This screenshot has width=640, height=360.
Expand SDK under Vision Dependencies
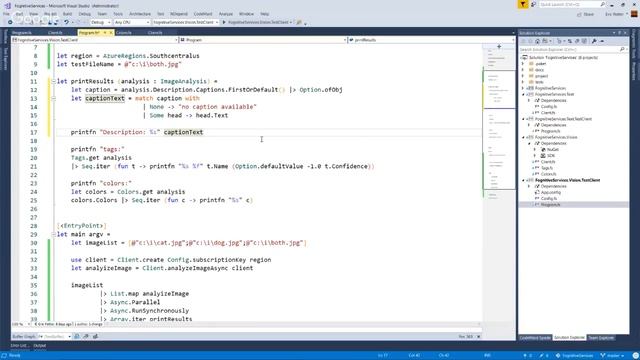tap(535, 156)
